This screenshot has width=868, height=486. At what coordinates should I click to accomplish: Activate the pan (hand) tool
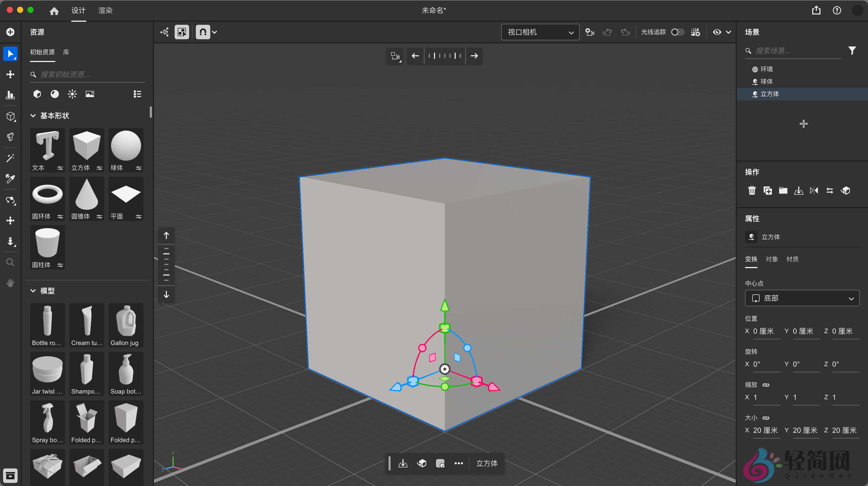[x=10, y=283]
